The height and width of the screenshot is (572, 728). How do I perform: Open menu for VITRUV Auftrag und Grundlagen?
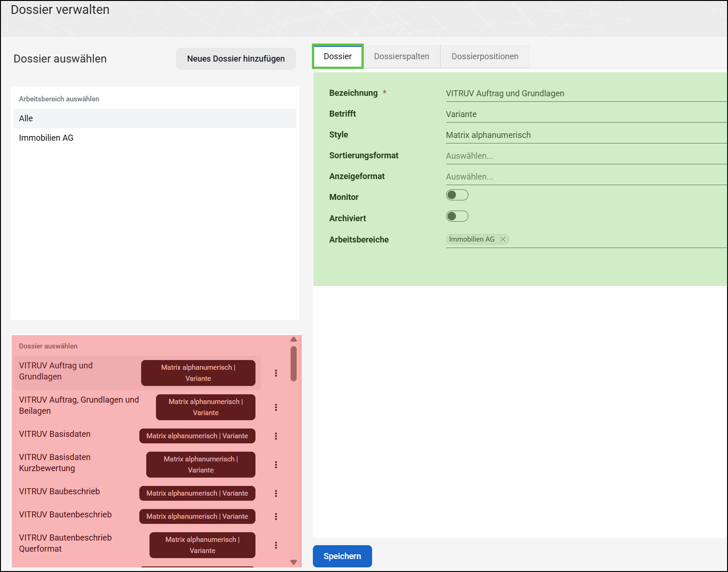click(276, 373)
